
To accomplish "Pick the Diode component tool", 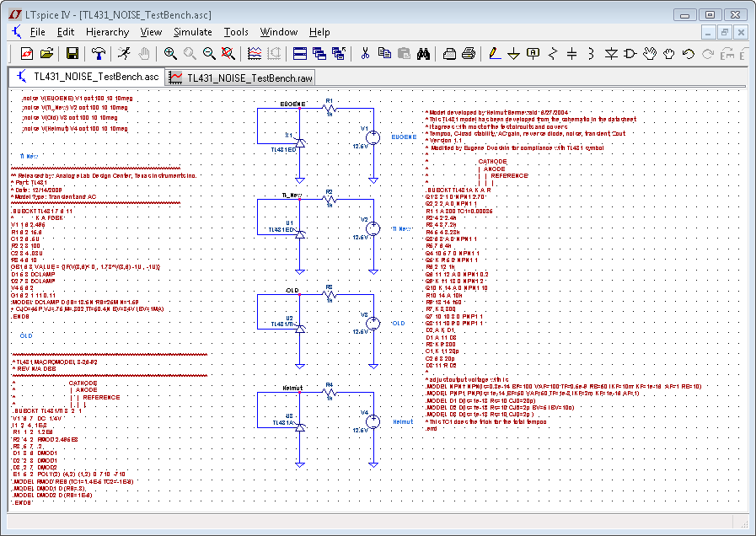I will pos(612,53).
